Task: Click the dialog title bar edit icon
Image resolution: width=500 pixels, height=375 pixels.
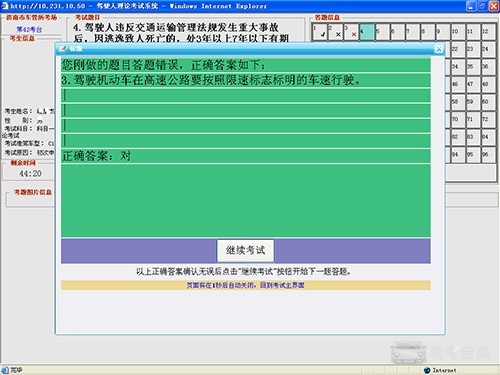Action: click(x=63, y=49)
